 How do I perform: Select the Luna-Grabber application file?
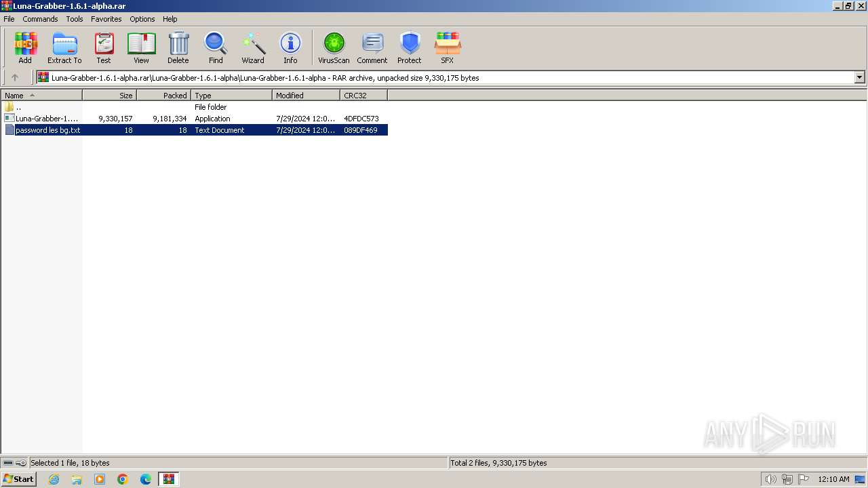click(195, 119)
